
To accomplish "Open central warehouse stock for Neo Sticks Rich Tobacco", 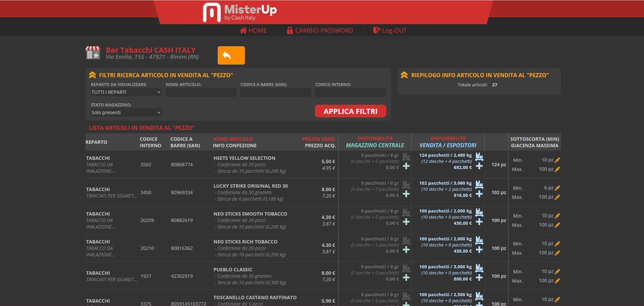I will pyautogui.click(x=406, y=240).
